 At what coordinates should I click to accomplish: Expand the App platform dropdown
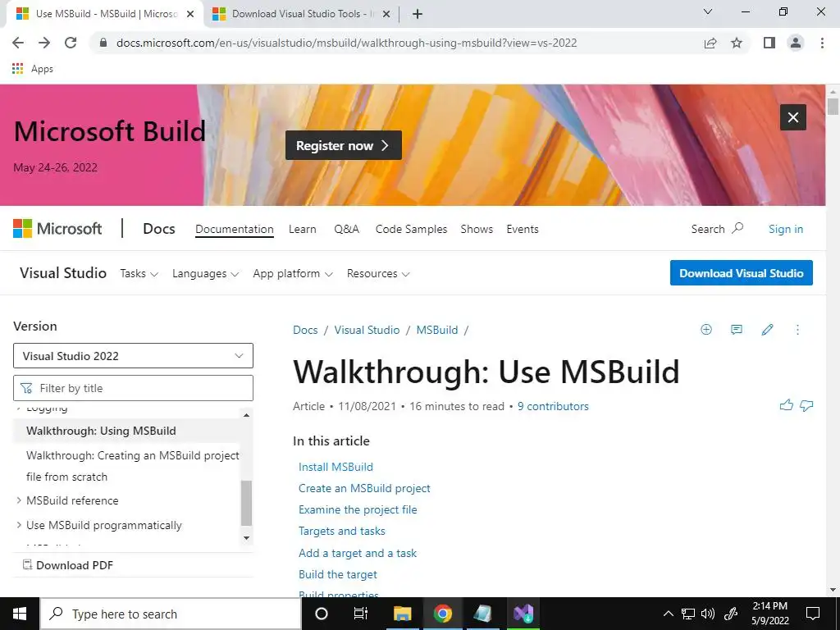[293, 274]
